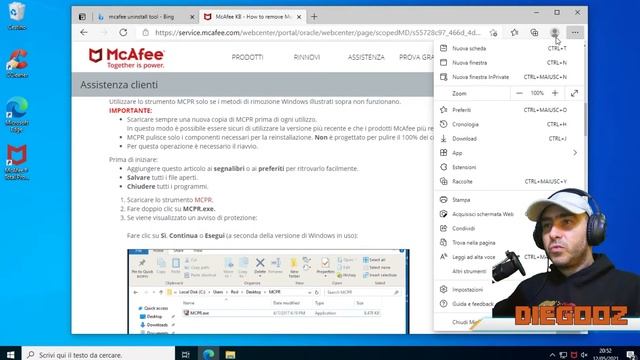Switch to mcafee uninstall tool Bing tab

(141, 17)
